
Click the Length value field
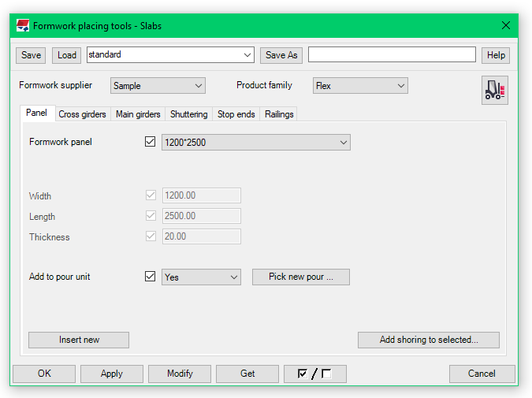(202, 216)
